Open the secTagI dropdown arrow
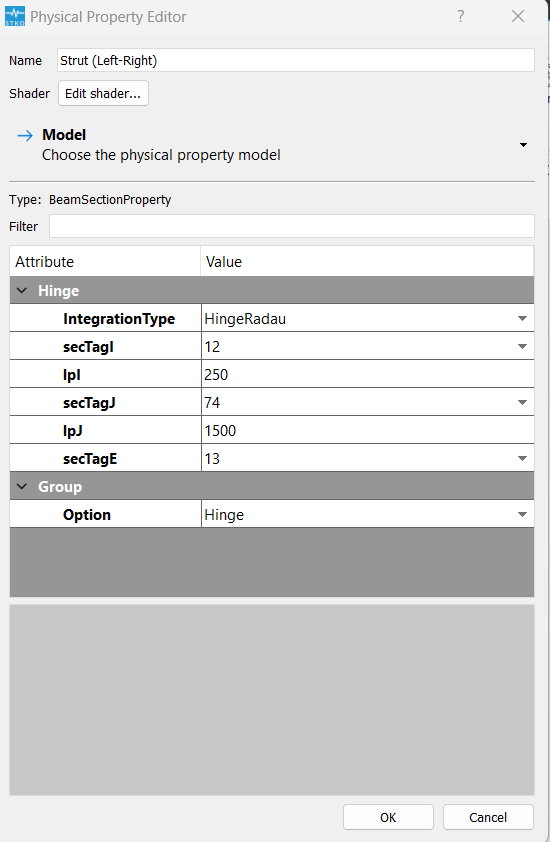Screen dimensions: 550x842 point(522,346)
